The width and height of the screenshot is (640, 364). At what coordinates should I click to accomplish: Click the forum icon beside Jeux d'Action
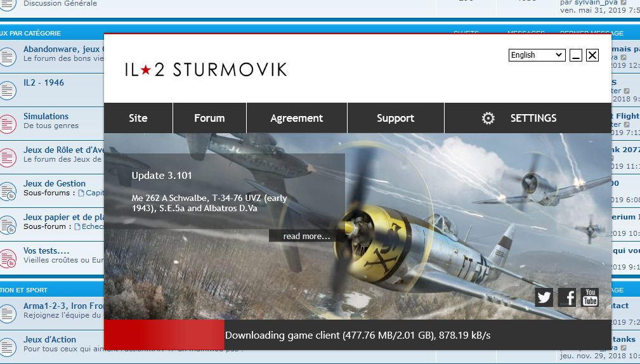pos(8,347)
